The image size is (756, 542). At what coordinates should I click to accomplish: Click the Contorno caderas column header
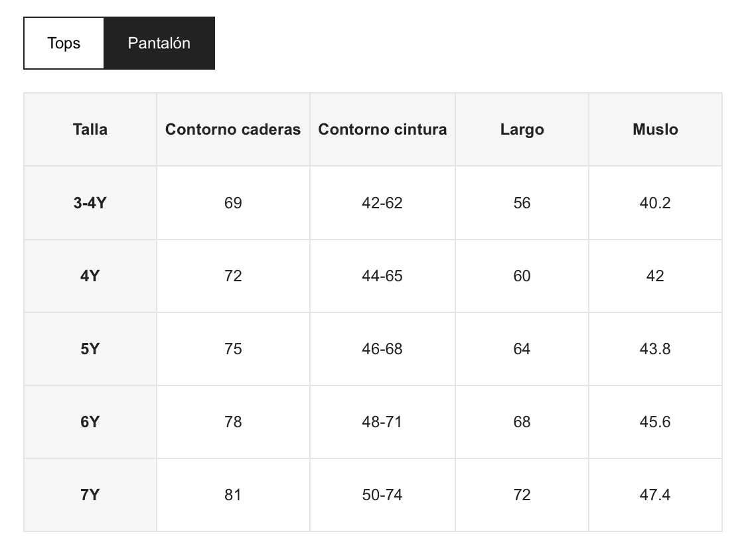233,129
